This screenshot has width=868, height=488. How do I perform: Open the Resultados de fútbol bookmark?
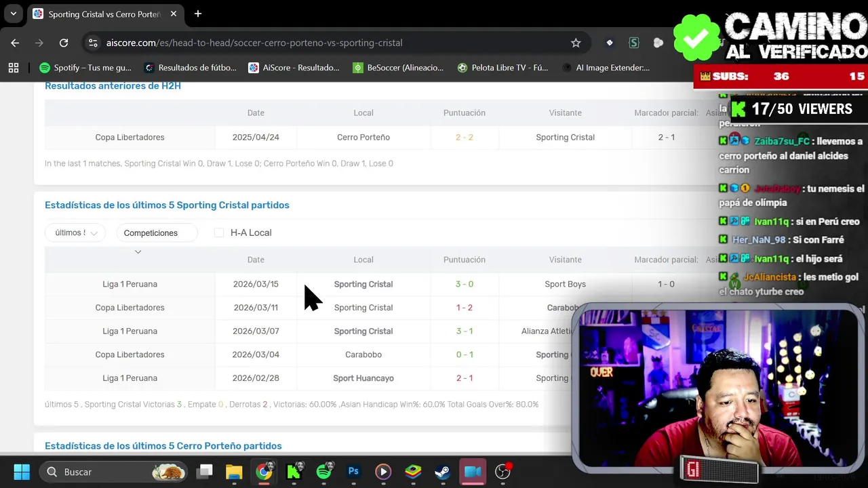click(191, 68)
